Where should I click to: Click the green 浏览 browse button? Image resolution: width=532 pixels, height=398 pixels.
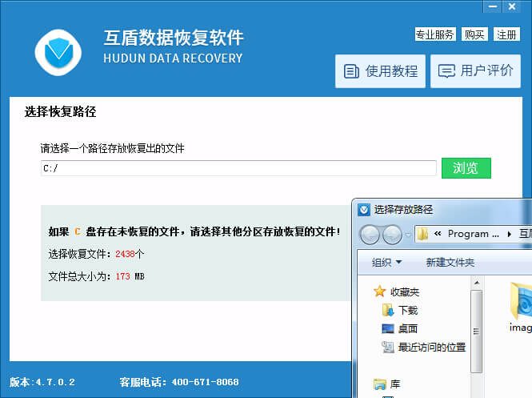pyautogui.click(x=466, y=168)
